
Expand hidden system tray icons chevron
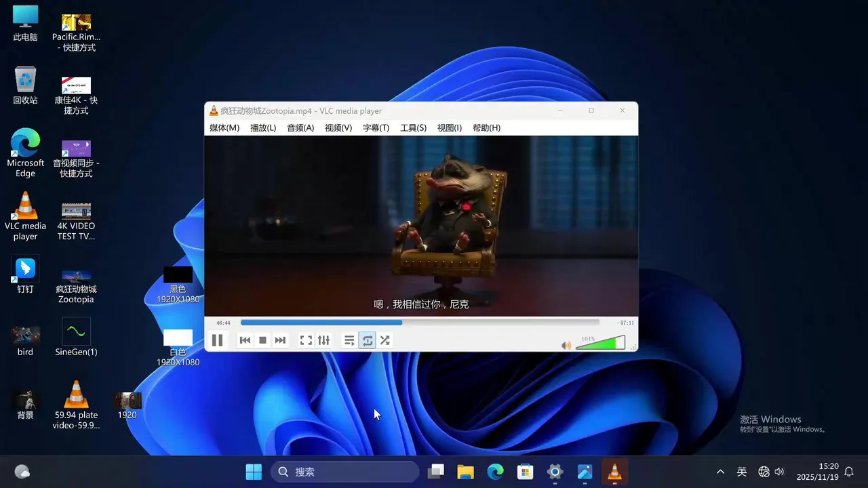(720, 472)
